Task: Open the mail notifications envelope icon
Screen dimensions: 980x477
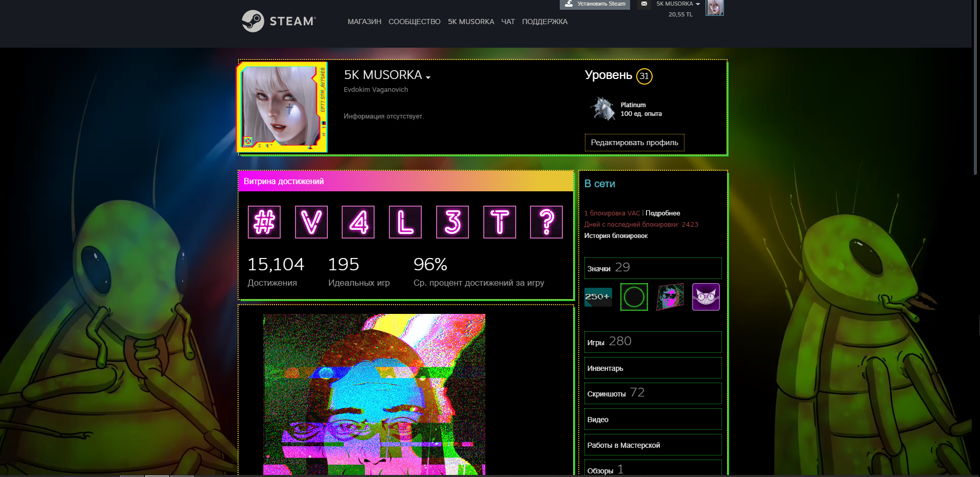Action: 644,4
